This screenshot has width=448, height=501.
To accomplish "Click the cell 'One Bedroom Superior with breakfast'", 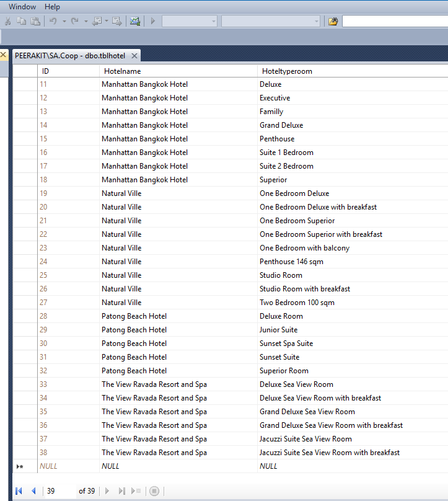I will tap(353, 234).
